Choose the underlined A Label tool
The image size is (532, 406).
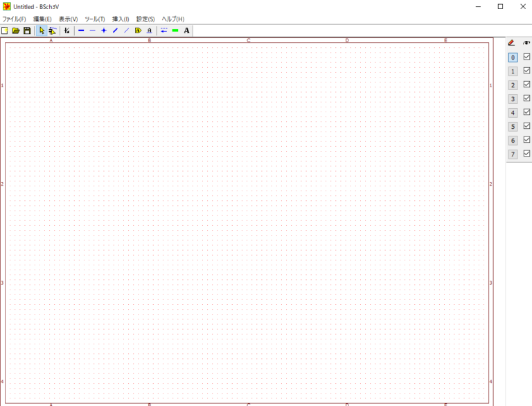point(149,30)
